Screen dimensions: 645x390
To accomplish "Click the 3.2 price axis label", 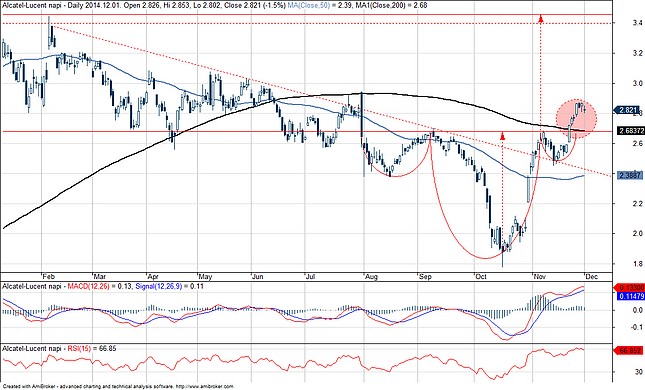I will [x=638, y=53].
